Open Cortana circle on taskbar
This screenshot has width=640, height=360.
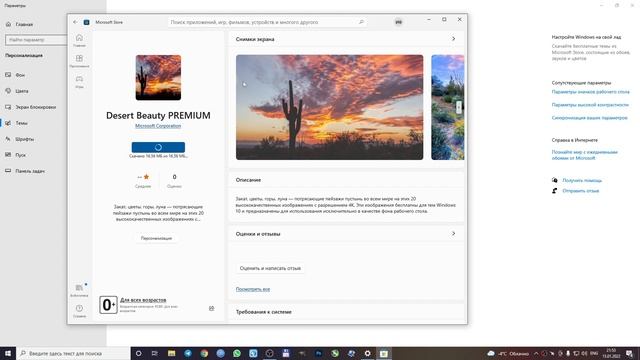click(x=138, y=353)
